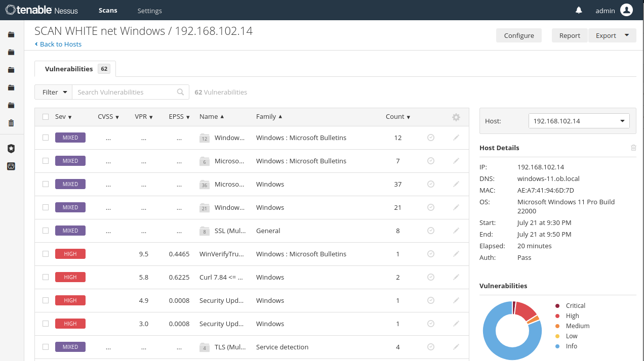
Task: Click the search magnifier icon
Action: [x=180, y=92]
